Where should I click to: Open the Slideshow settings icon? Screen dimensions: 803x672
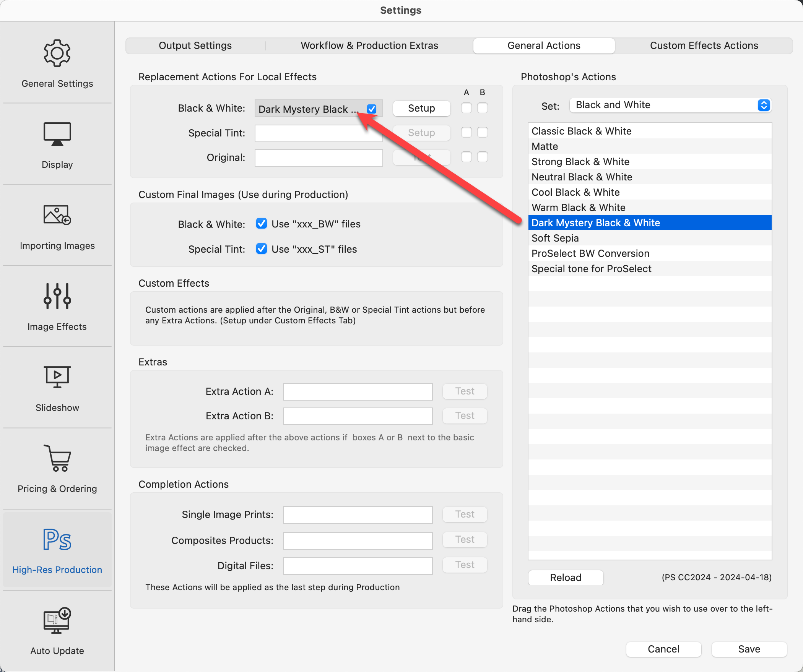57,377
